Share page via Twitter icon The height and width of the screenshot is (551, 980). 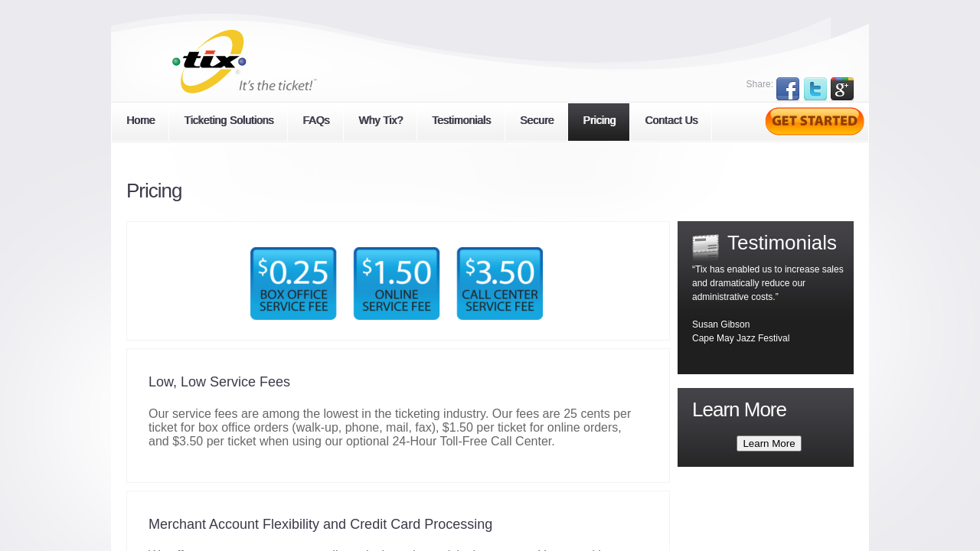coord(815,89)
